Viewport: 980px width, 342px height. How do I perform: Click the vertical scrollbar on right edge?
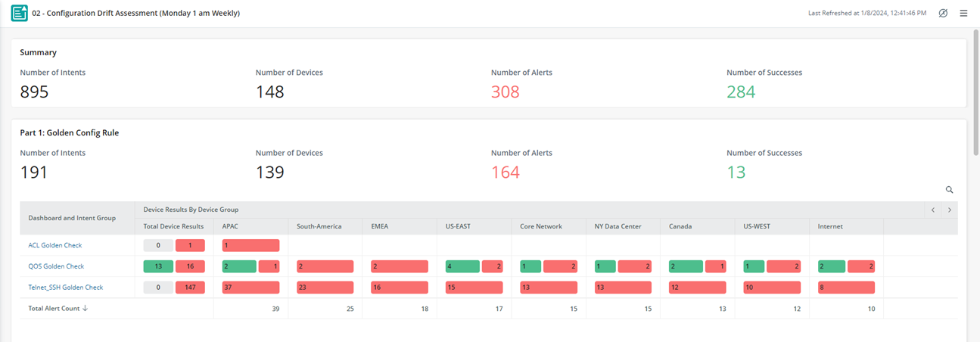[975, 91]
